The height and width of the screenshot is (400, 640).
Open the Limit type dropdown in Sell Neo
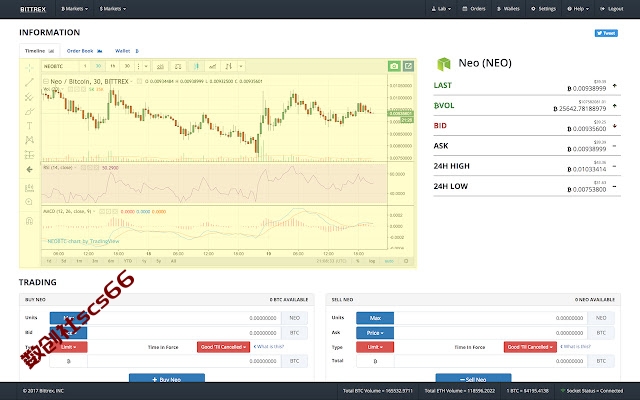375,347
